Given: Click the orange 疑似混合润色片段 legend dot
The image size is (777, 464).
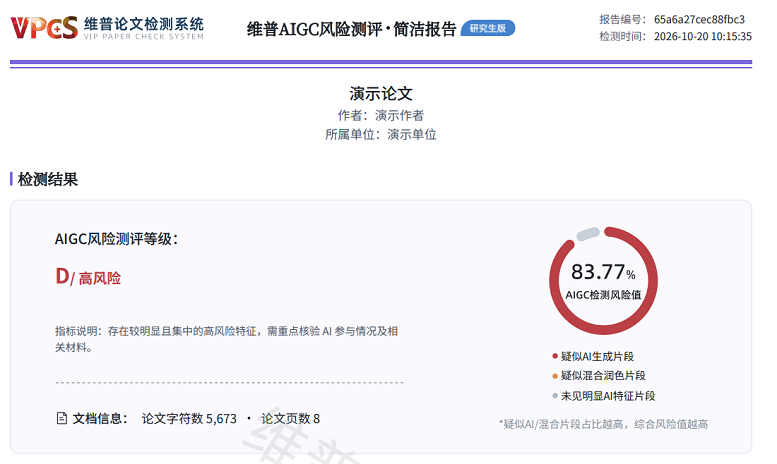Looking at the screenshot, I should click(x=555, y=376).
